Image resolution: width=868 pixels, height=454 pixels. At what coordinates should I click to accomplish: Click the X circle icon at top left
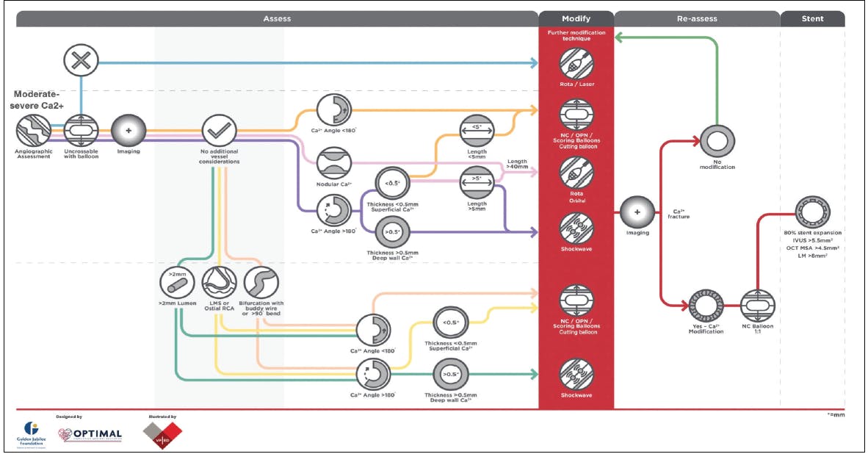point(80,61)
